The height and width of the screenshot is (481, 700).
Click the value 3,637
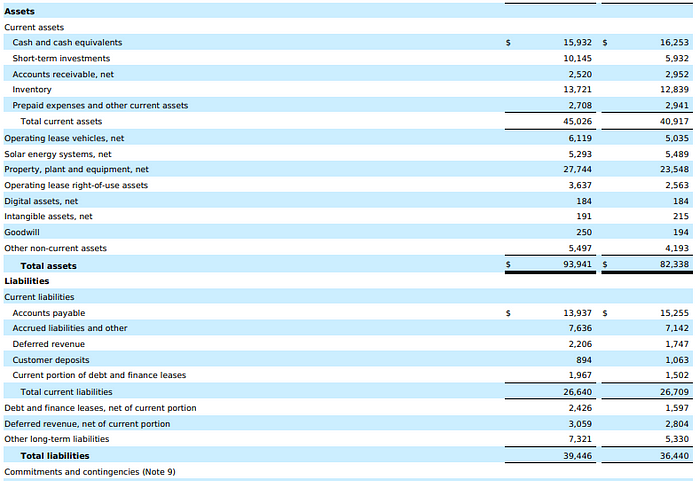coord(580,185)
